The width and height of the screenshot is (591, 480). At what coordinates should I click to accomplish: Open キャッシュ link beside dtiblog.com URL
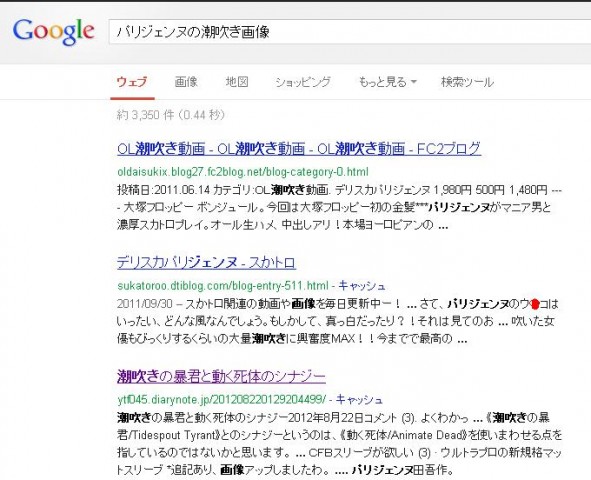[361, 286]
